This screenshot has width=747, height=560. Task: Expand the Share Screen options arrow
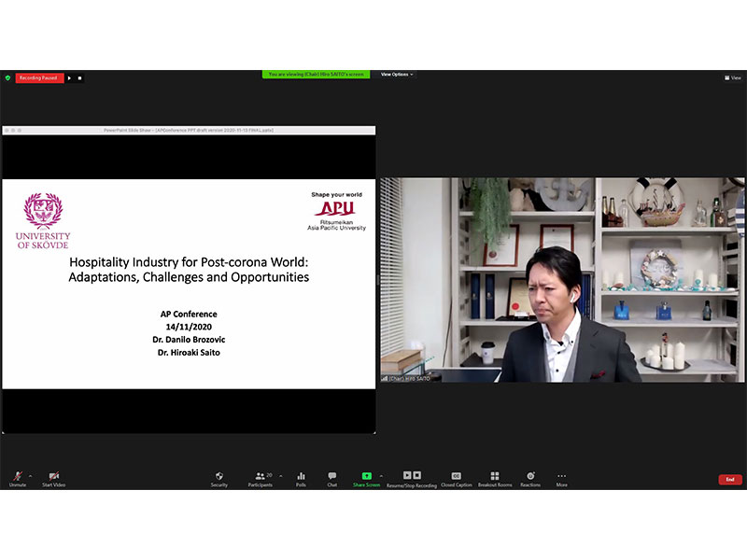(x=381, y=475)
